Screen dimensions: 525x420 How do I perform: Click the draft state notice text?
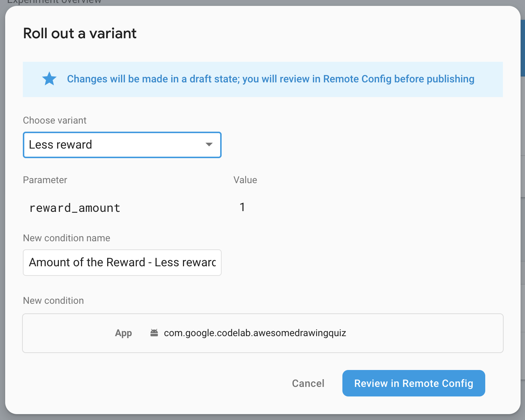(x=271, y=79)
